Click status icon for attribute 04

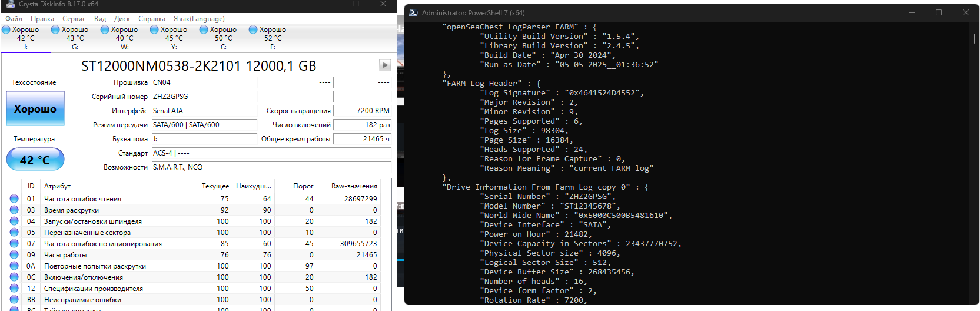pos(14,221)
